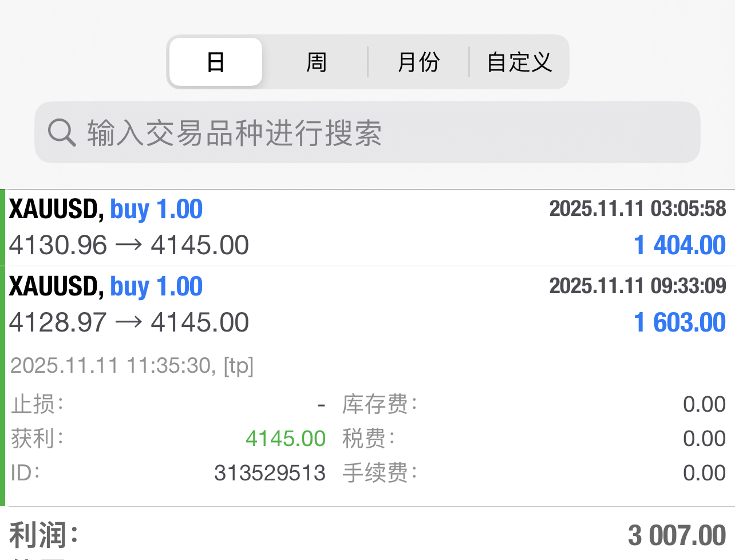Viewport: 735px width, 560px height.
Task: Tap the magnifier search icon
Action: tap(62, 133)
